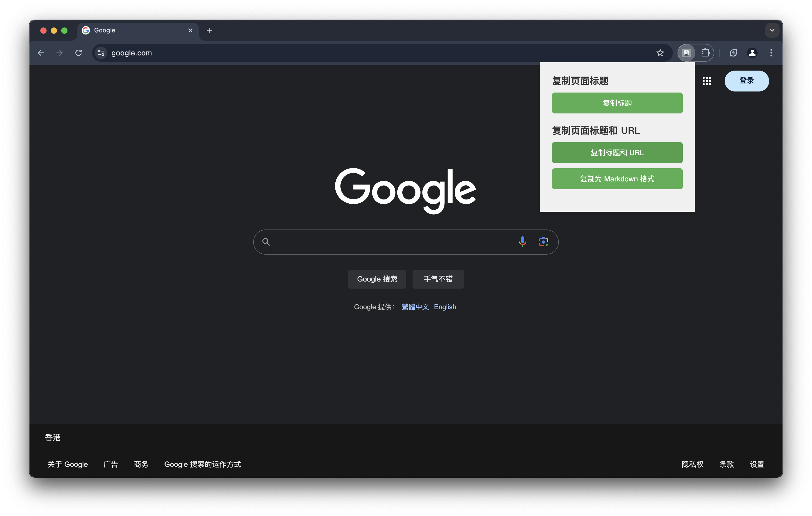Click the 复制标题和 URL button
The height and width of the screenshot is (516, 812).
[x=617, y=153]
